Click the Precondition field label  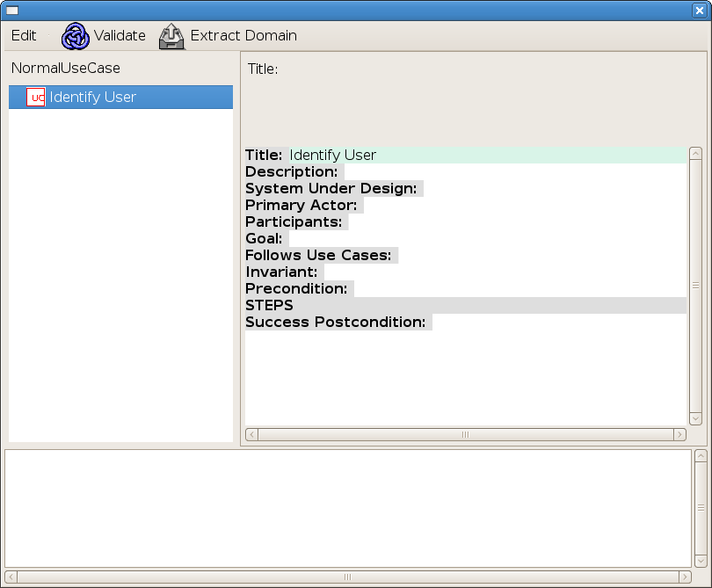tap(296, 289)
